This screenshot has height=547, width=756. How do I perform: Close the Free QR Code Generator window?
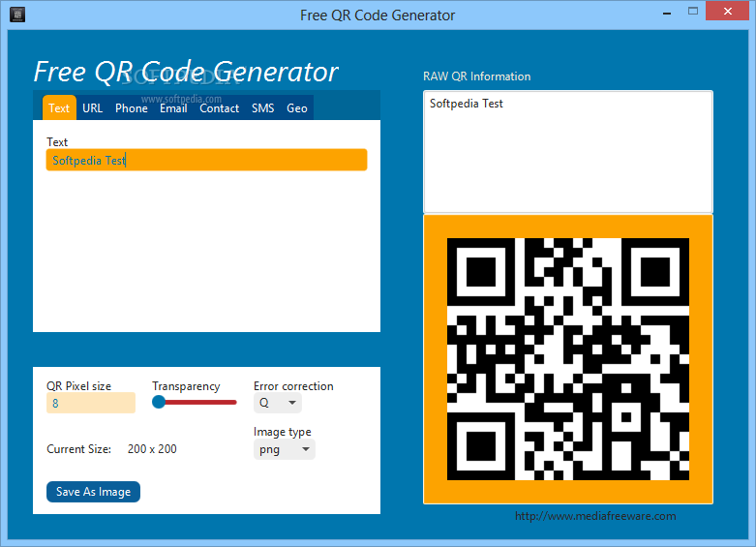(728, 11)
